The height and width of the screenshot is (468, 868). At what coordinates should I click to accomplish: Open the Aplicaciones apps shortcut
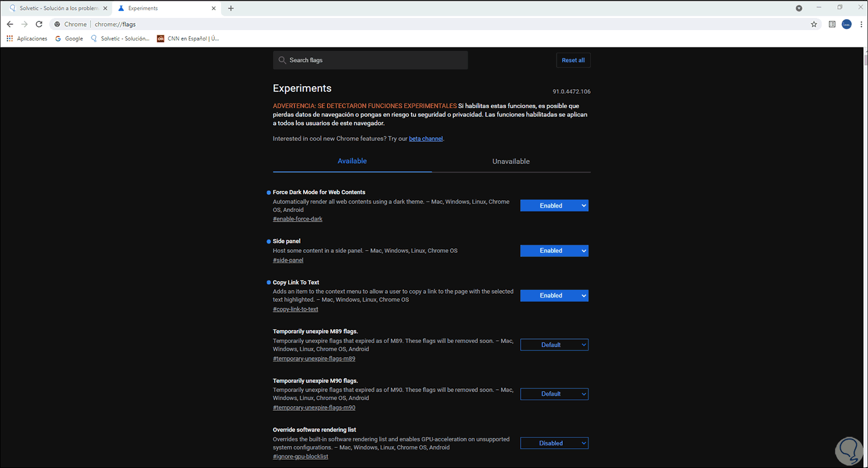tap(26, 39)
